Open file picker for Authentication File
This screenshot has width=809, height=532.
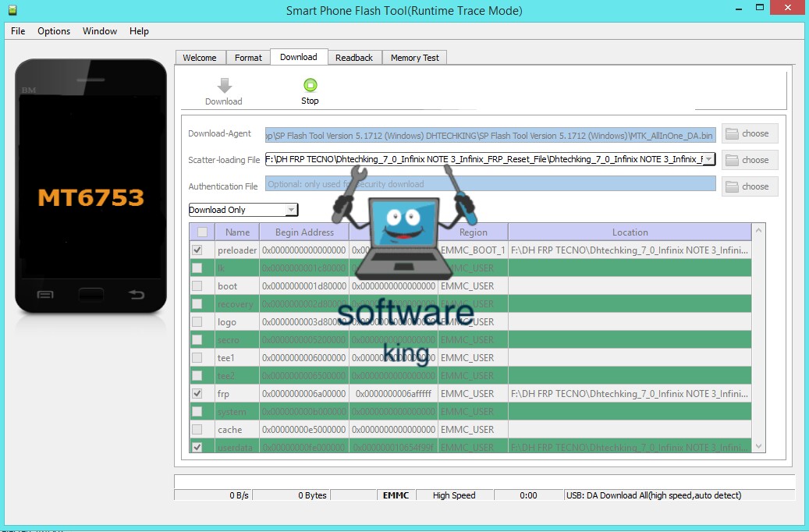click(x=748, y=186)
